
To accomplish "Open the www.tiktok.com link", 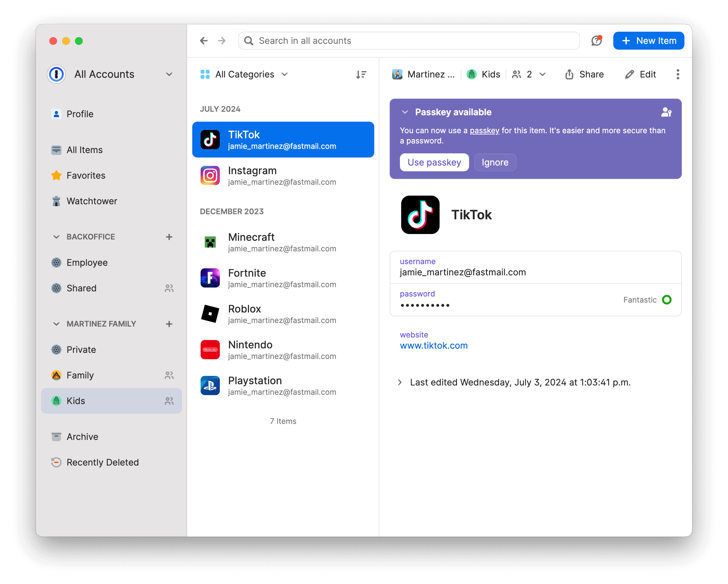I will 434,345.
